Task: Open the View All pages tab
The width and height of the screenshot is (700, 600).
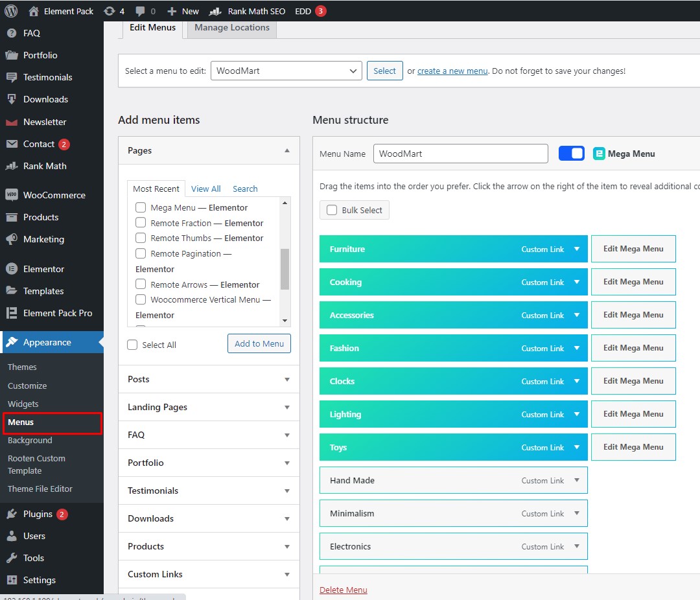Action: pyautogui.click(x=205, y=189)
